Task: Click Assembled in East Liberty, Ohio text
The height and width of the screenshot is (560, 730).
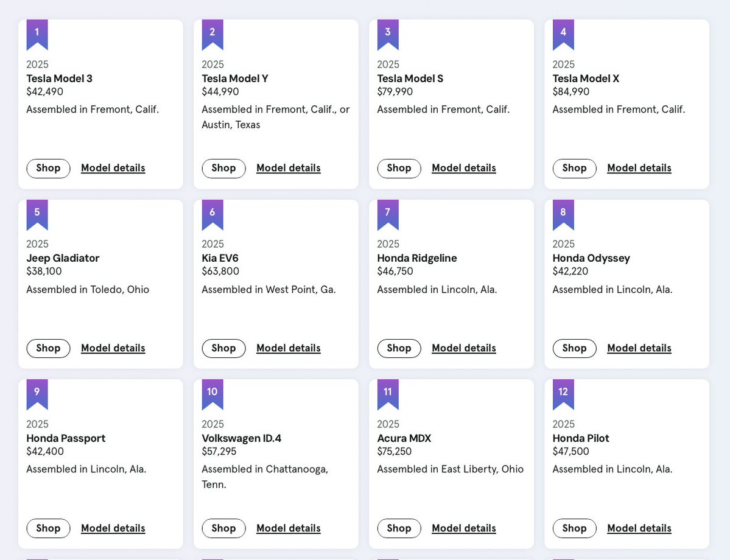Action: pos(450,469)
